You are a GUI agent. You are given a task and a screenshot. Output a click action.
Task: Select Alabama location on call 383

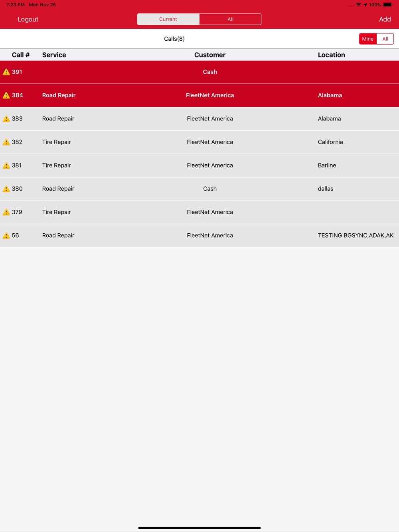329,119
